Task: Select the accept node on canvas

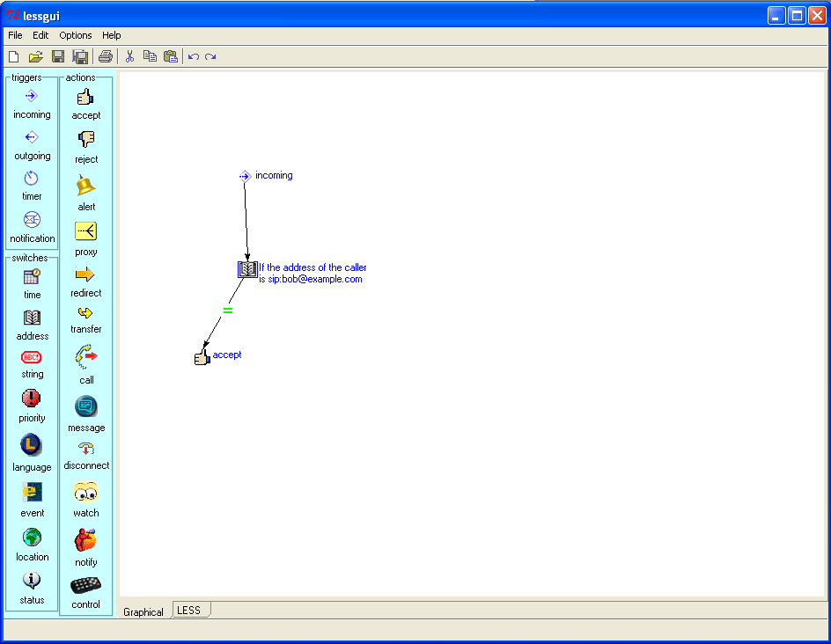Action: coord(202,356)
